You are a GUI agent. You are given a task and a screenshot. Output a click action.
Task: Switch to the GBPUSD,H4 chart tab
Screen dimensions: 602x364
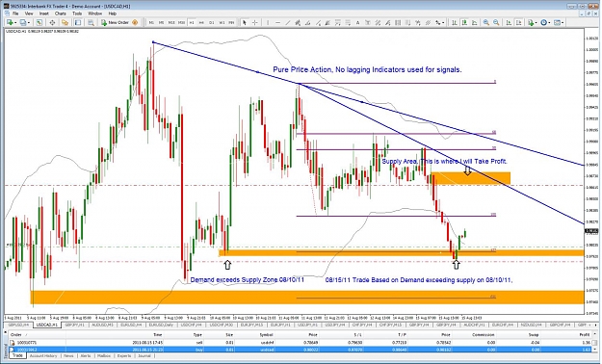tap(18, 325)
